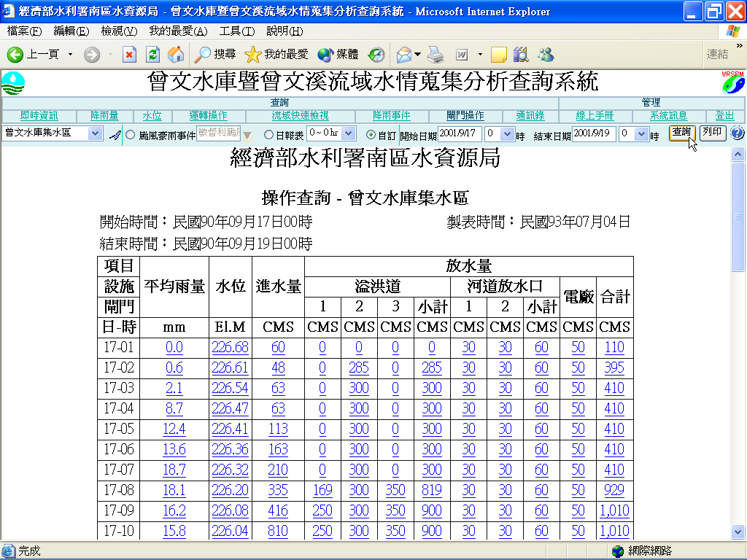
Task: Click the scrollbar down arrow
Action: click(738, 532)
